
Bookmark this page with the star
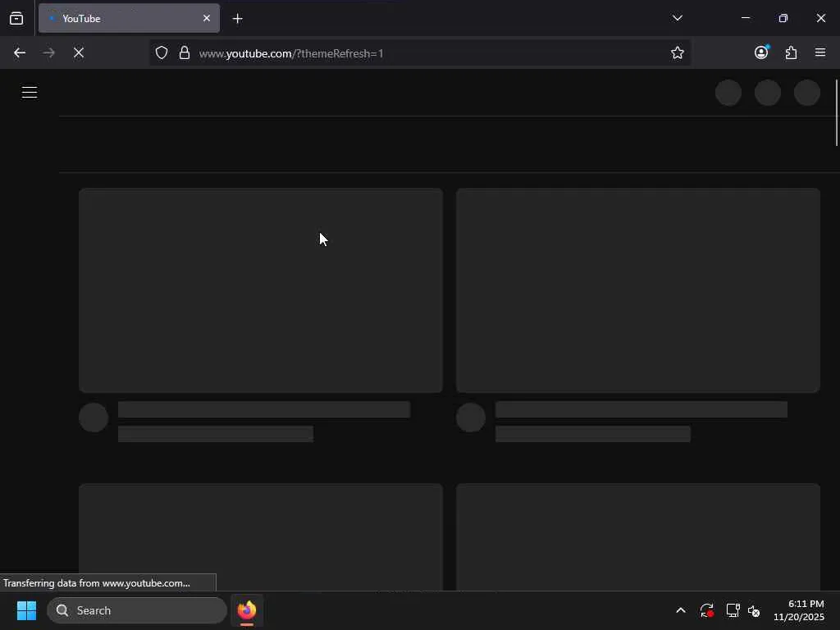[677, 52]
